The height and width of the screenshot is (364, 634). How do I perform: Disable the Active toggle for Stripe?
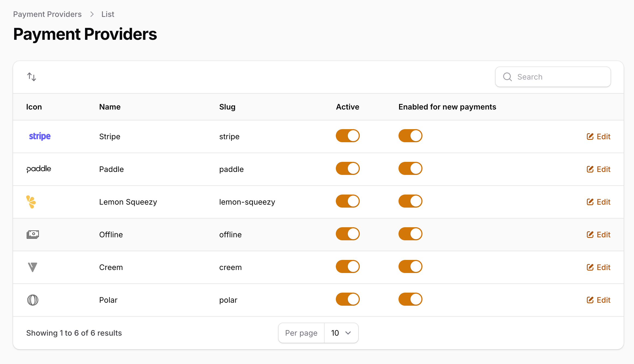tap(348, 136)
